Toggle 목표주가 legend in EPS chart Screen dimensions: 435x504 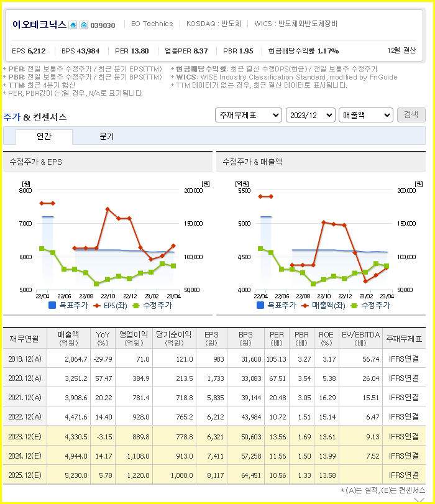pyautogui.click(x=68, y=305)
